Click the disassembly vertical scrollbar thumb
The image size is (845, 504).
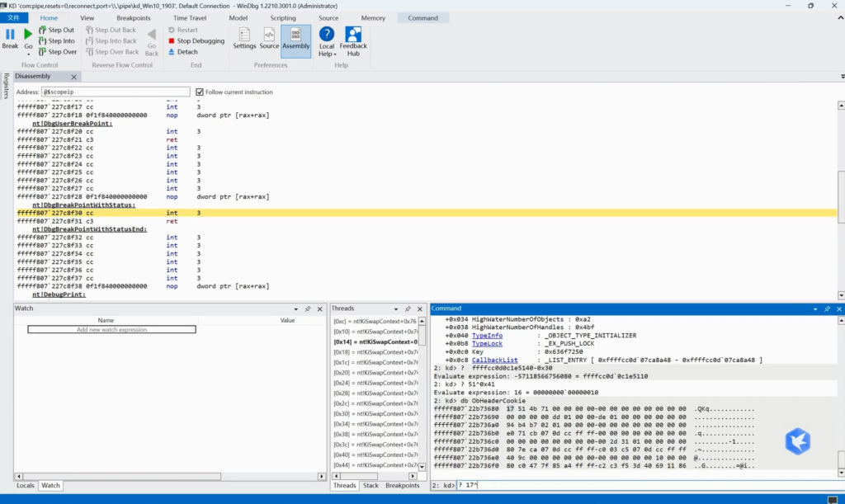[841, 196]
